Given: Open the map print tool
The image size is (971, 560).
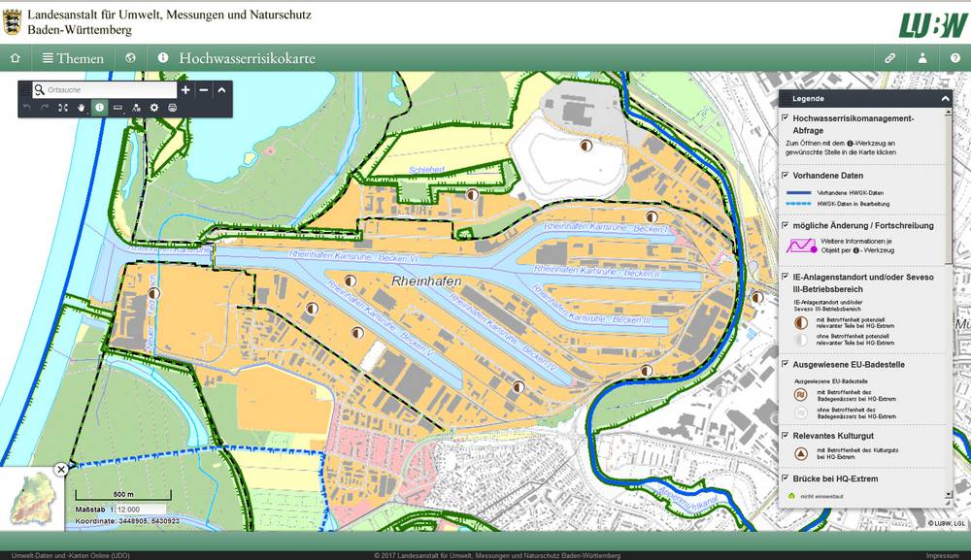Looking at the screenshot, I should tap(172, 108).
